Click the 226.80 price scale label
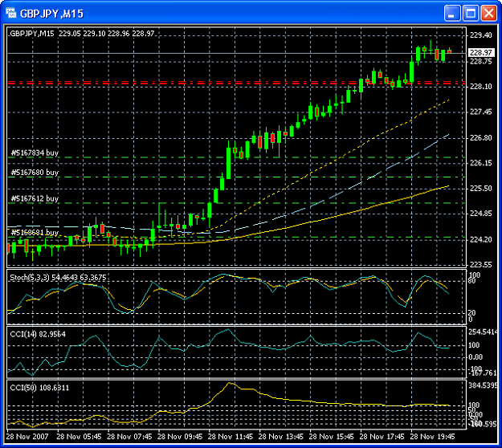 pyautogui.click(x=481, y=138)
